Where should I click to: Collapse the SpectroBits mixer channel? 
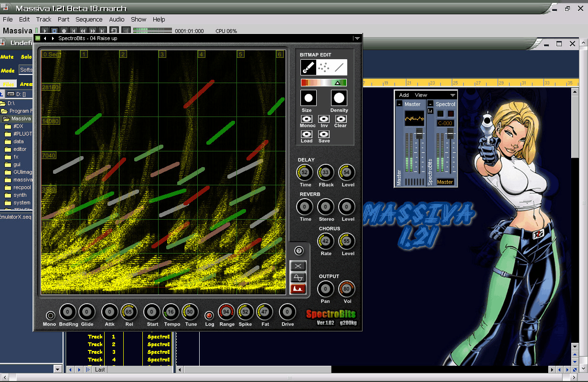click(x=430, y=104)
